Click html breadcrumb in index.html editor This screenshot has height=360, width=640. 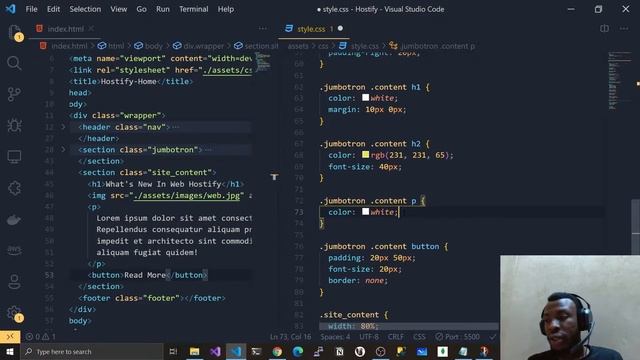pyautogui.click(x=111, y=46)
